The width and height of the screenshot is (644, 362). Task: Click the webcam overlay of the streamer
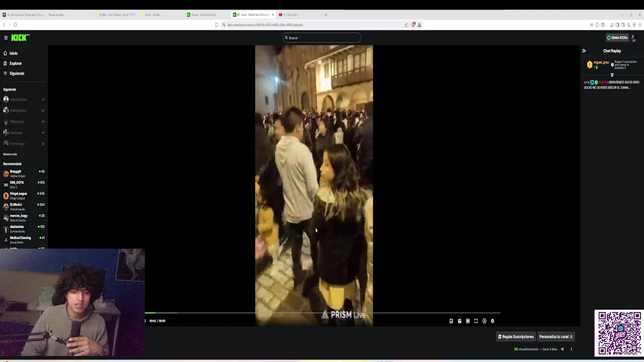72,303
